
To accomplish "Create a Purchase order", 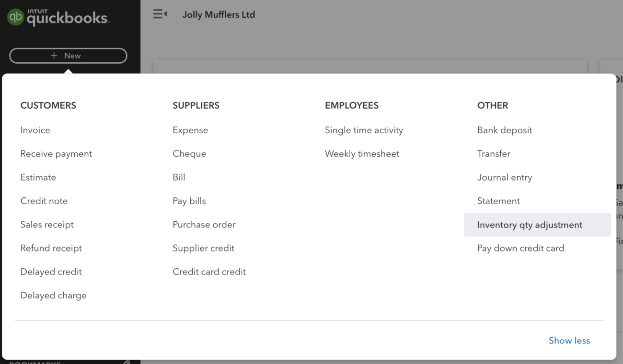I will tap(204, 224).
